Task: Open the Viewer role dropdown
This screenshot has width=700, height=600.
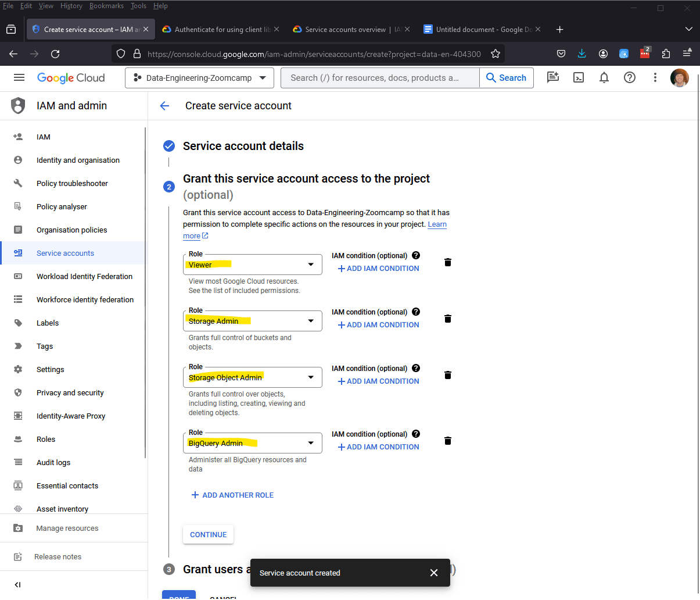Action: pyautogui.click(x=253, y=265)
